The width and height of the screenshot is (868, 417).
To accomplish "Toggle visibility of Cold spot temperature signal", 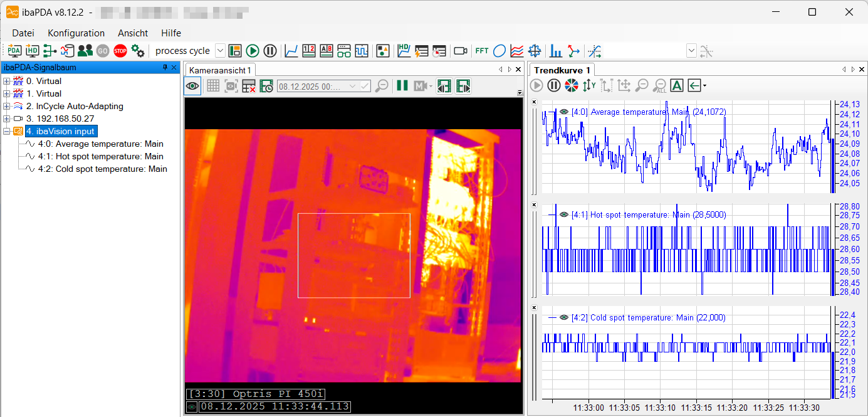I will click(563, 318).
